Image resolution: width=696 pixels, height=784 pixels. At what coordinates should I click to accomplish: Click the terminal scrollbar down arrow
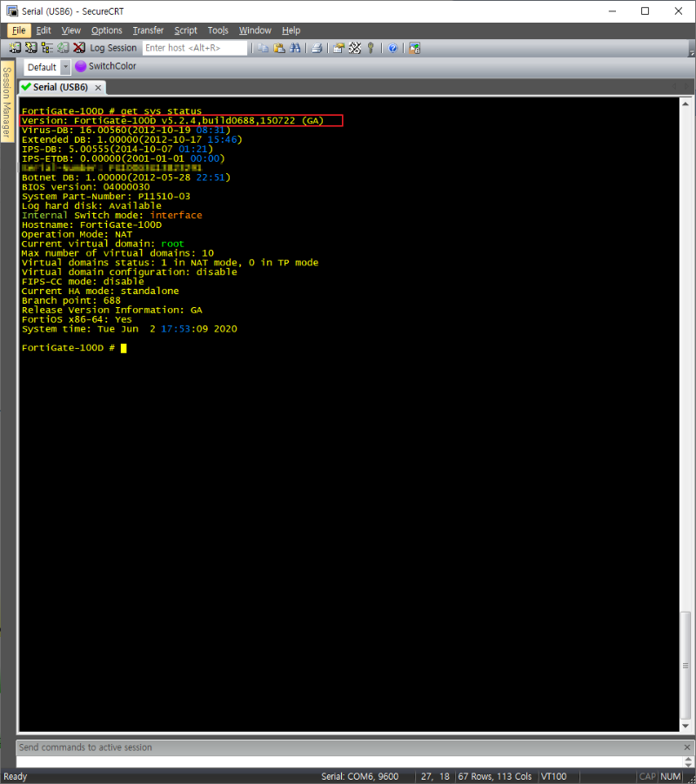[686, 726]
